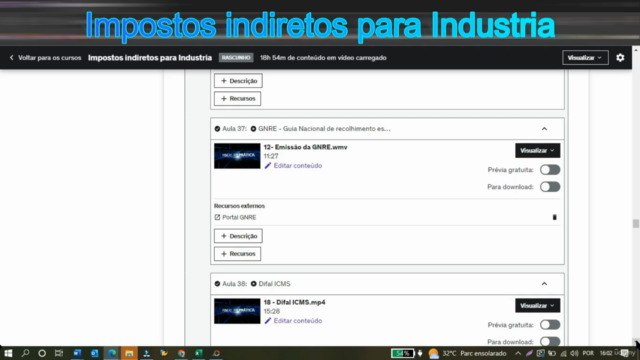
Task: Click the checkmark icon beside Aula 37
Action: click(217, 129)
